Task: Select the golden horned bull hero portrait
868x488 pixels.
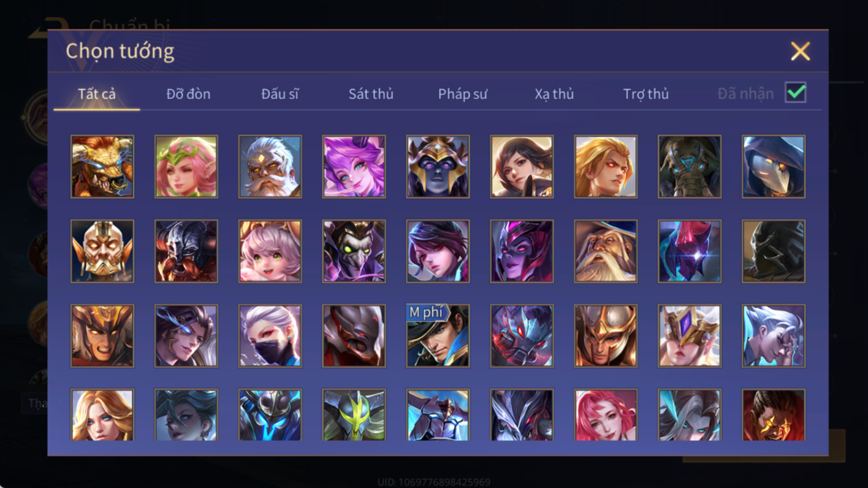Action: [102, 167]
